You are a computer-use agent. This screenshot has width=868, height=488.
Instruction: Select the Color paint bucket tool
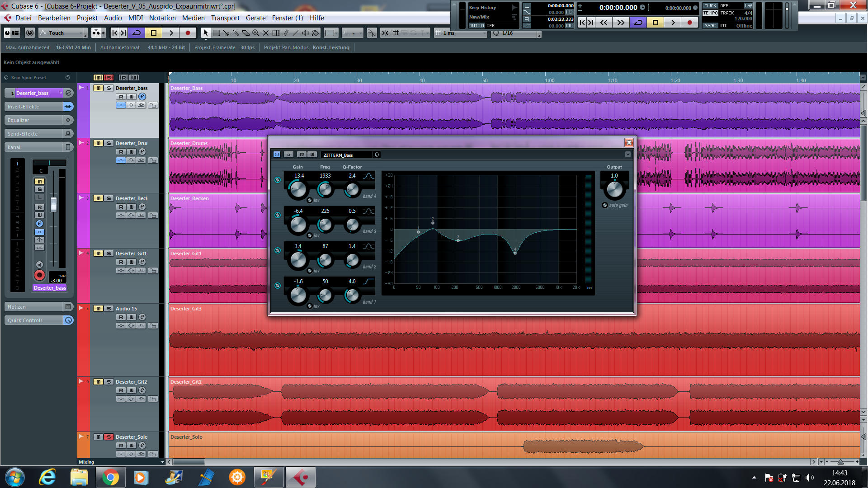tap(316, 33)
